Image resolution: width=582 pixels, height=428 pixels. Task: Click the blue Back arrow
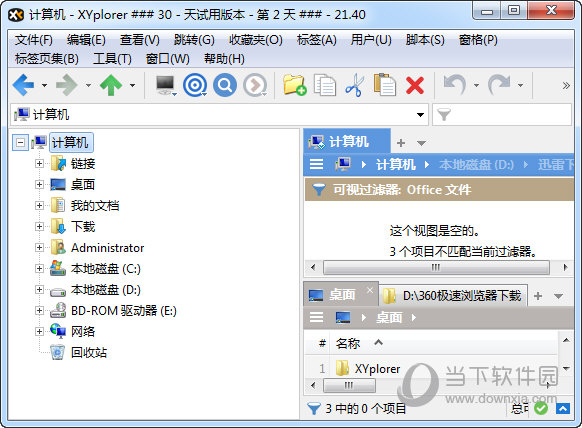(24, 85)
